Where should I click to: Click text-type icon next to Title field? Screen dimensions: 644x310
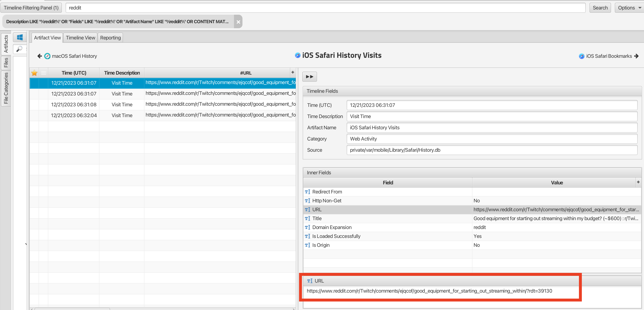[x=307, y=218]
